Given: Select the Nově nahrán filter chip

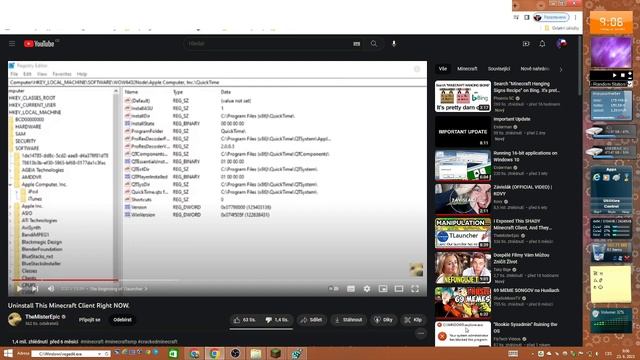Looking at the screenshot, I should (x=535, y=69).
